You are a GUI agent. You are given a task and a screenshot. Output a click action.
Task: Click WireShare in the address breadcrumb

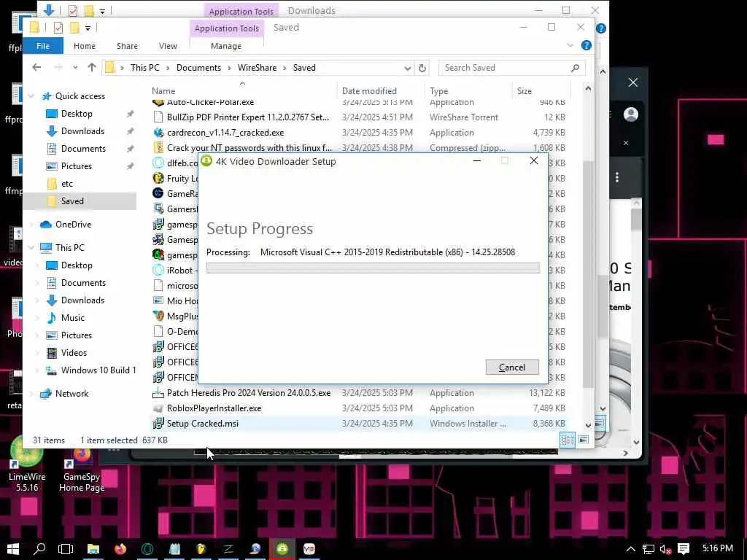257,68
